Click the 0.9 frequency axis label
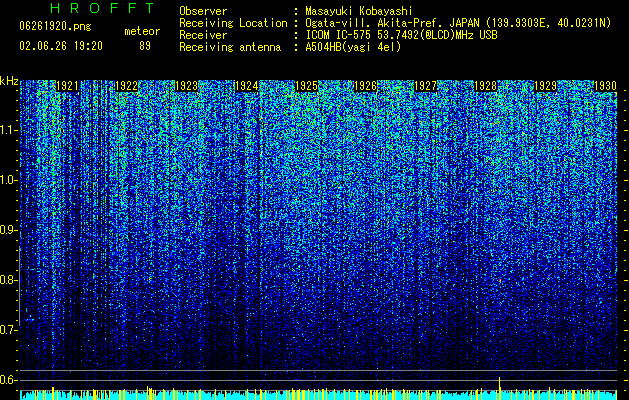629x400 pixels. click(9, 230)
